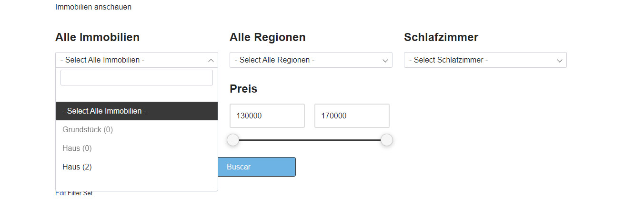Viewport: 644px width, 201px height.
Task: Choose the Haus (0) option
Action: tap(77, 148)
